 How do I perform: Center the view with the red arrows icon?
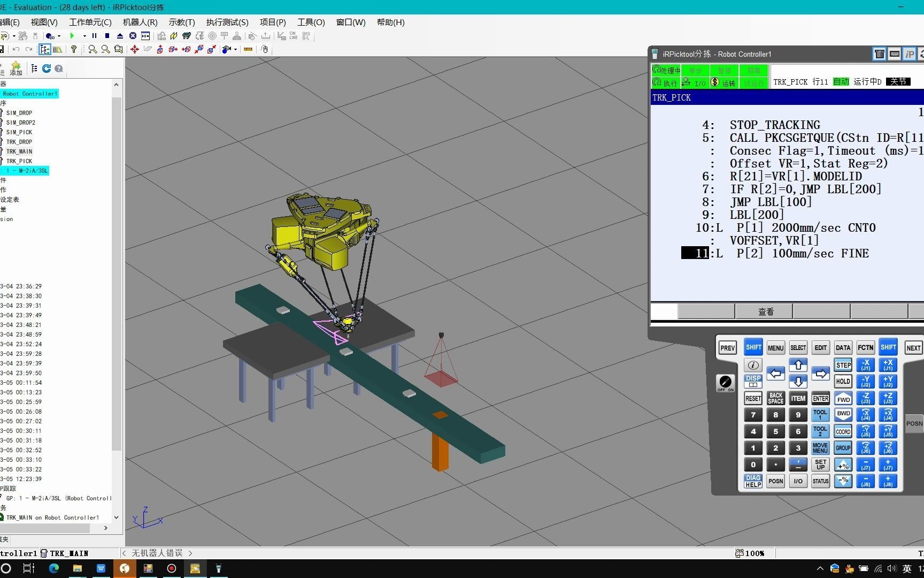click(x=134, y=49)
